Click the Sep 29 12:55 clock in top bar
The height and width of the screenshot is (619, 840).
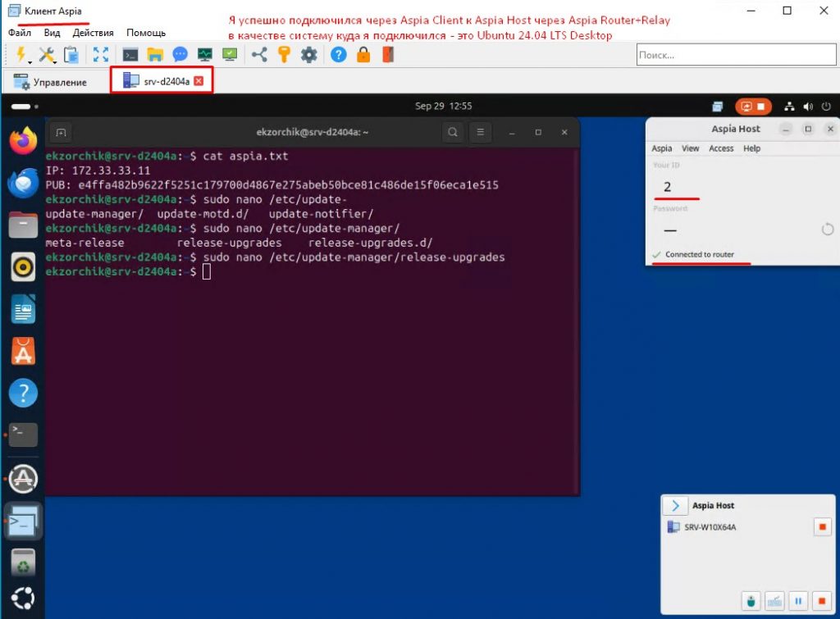pyautogui.click(x=443, y=106)
